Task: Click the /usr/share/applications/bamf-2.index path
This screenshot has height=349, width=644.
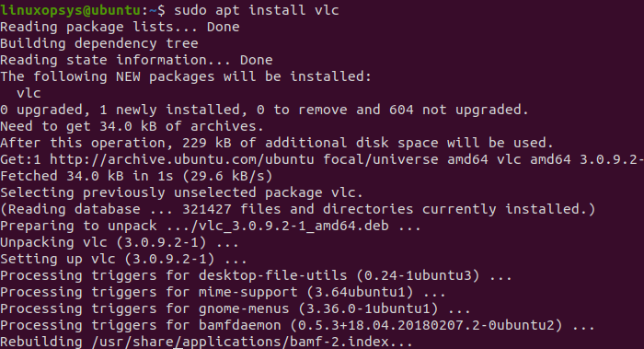Action: pyautogui.click(x=240, y=342)
